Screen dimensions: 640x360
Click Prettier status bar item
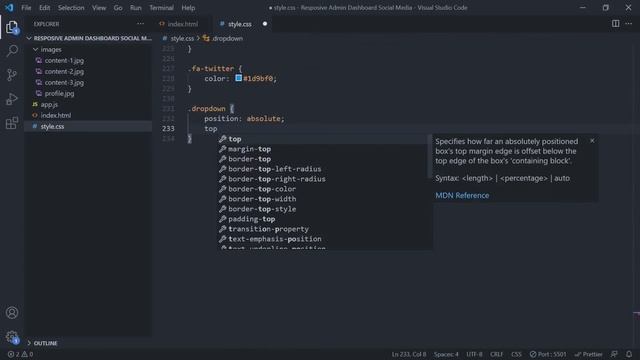pos(589,354)
